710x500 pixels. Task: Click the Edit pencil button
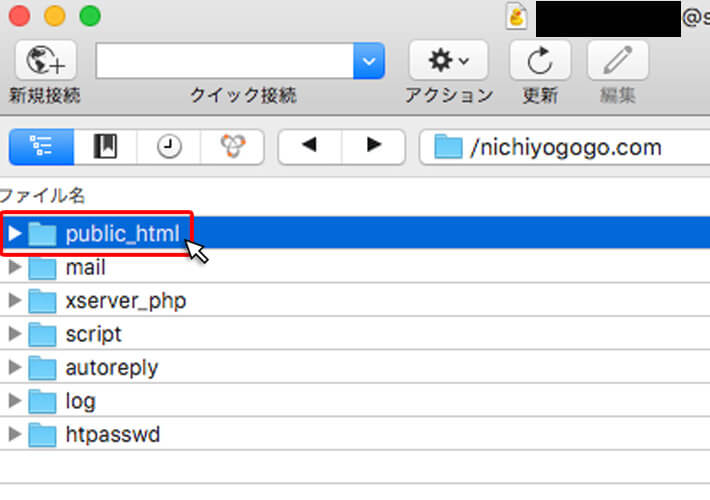pyautogui.click(x=618, y=60)
